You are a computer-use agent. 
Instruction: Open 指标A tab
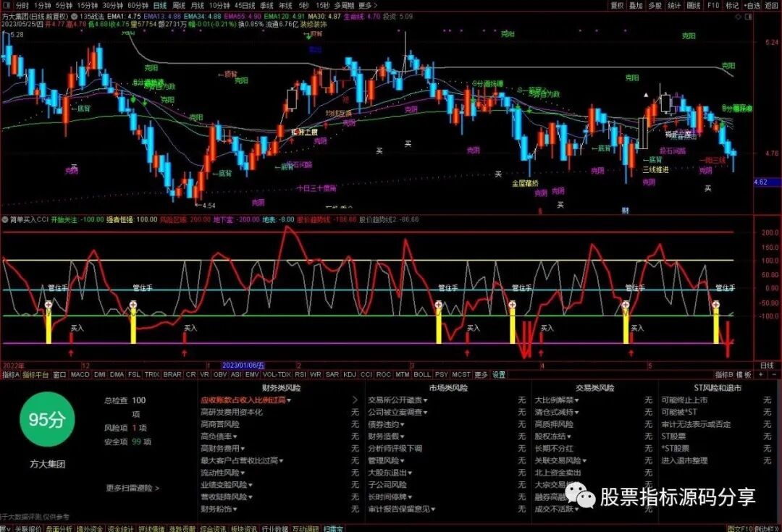coord(10,374)
